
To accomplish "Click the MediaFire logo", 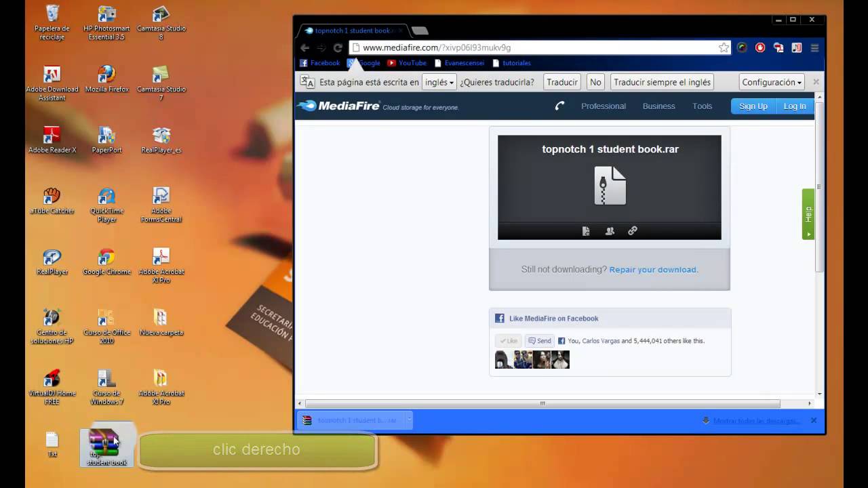I will [339, 106].
